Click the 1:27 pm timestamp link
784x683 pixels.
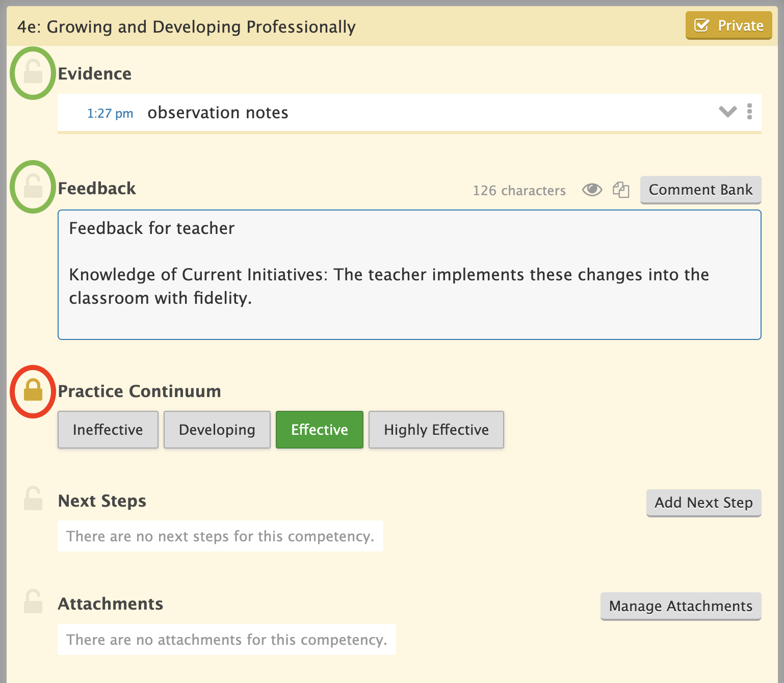coord(110,113)
